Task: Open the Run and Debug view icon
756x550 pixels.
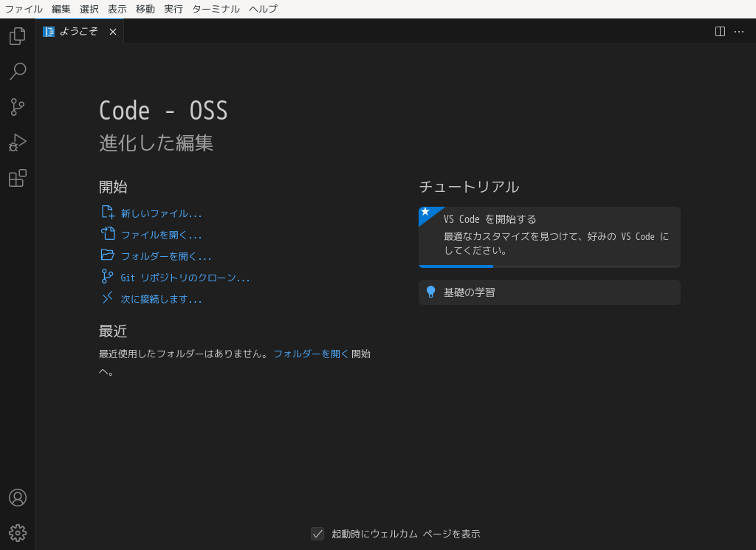Action: (x=18, y=142)
